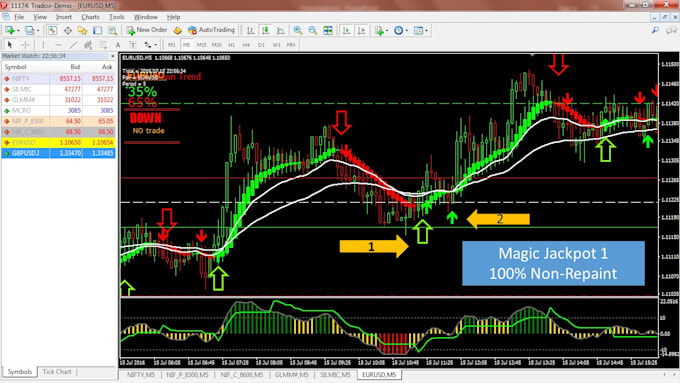This screenshot has height=383, width=680.
Task: Click the Zoom In magnifier
Action: click(298, 30)
